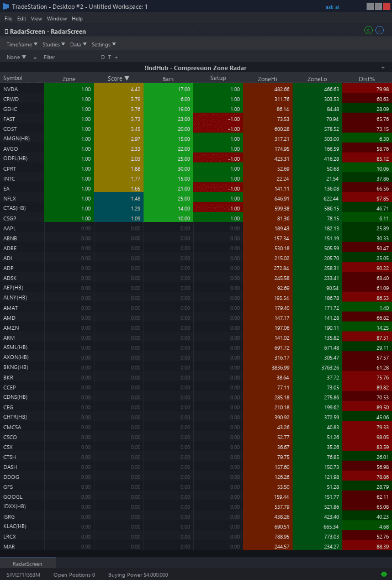Select the TradeStation title bar text
The image size is (392, 580).
[x=80, y=7]
